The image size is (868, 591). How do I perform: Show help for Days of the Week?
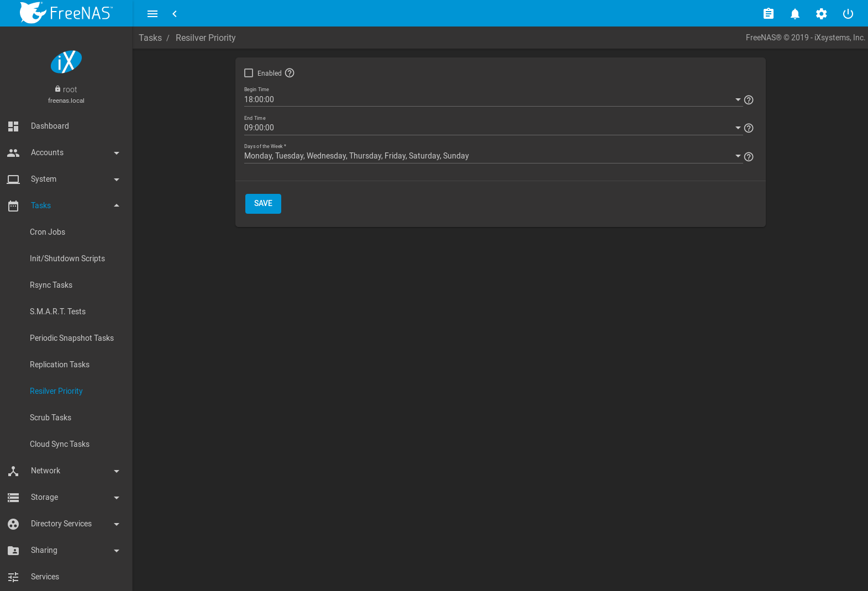[749, 157]
